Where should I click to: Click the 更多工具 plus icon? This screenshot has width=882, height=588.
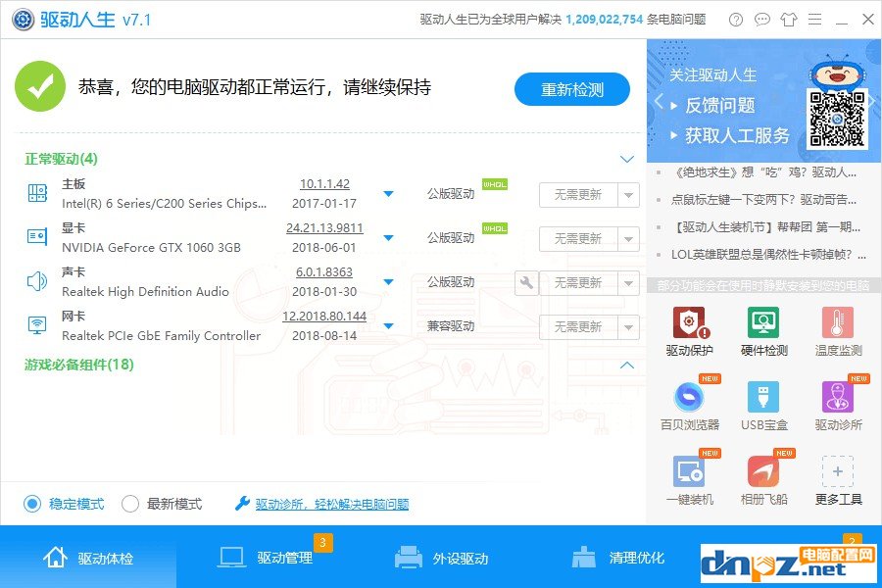[x=838, y=471]
